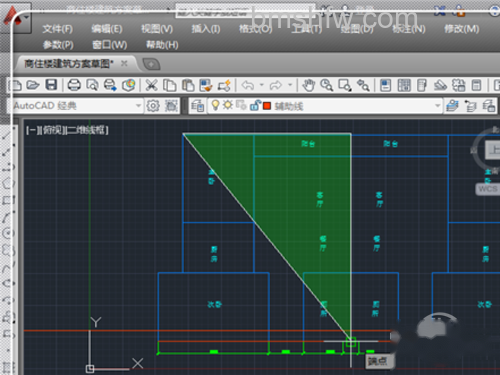
Task: Click the Save floppy disk icon
Action: click(51, 85)
